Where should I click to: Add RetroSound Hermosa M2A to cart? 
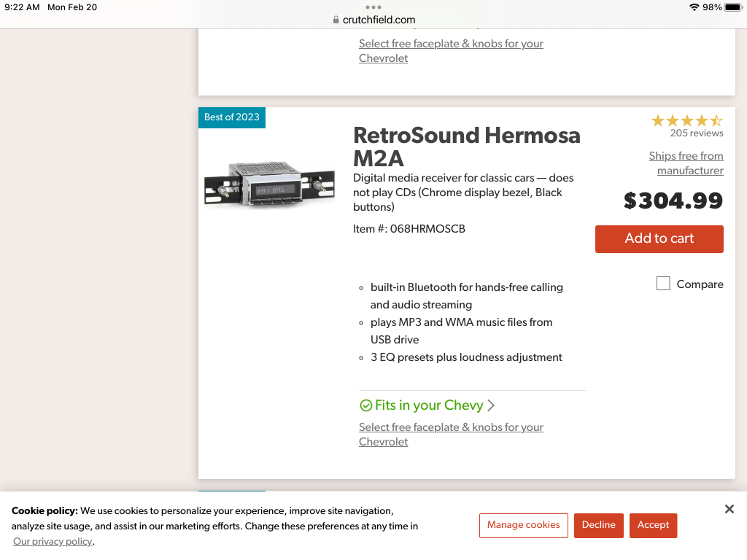(659, 239)
